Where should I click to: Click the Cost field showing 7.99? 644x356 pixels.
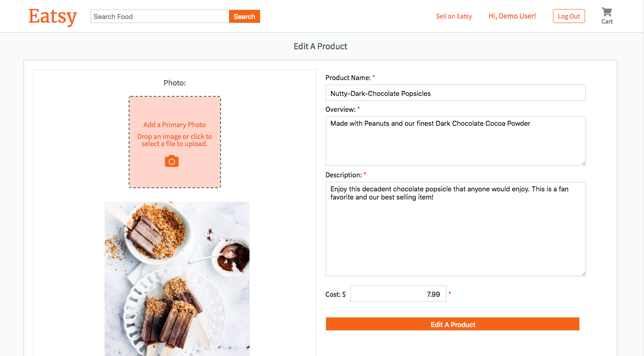[398, 294]
